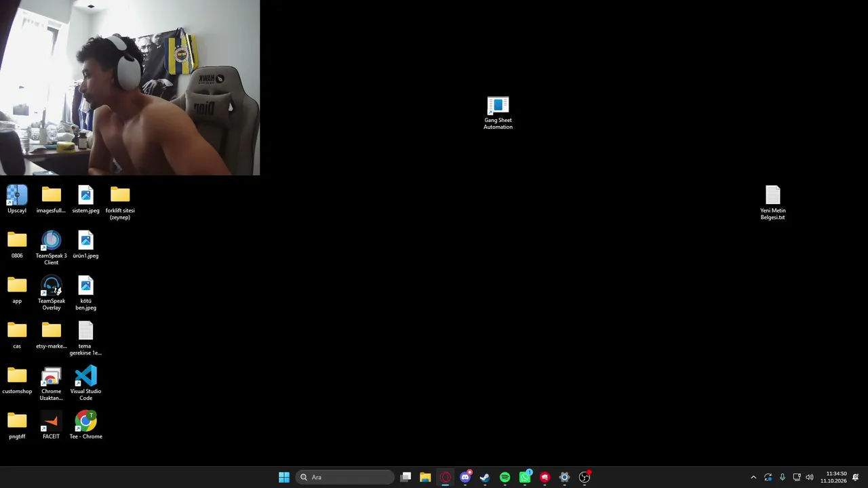Select the imagesfull folder on desktop
The width and height of the screenshot is (868, 488).
tap(52, 199)
